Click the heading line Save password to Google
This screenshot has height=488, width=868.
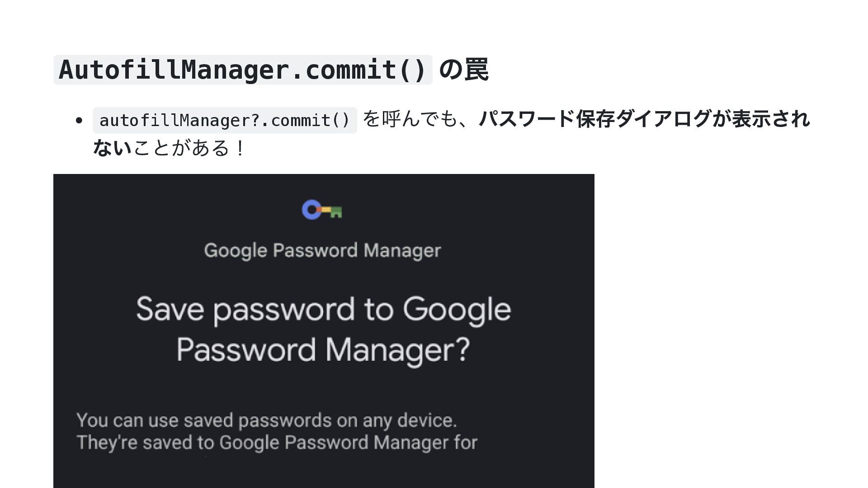pyautogui.click(x=324, y=310)
